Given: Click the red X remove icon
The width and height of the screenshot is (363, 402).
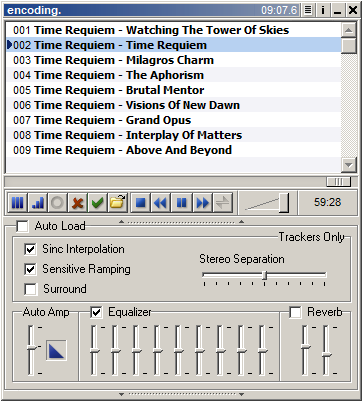Looking at the screenshot, I should [x=77, y=203].
